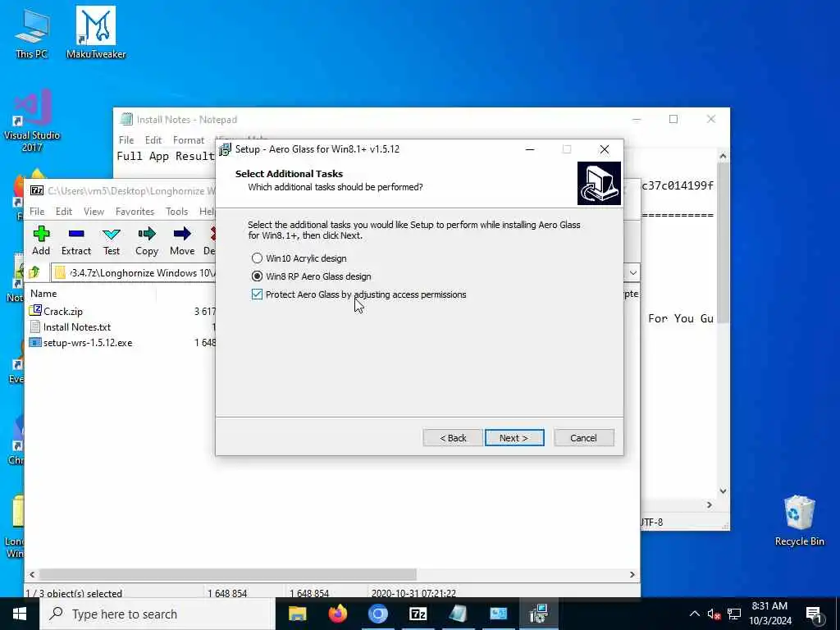Click the Notepad title bar icon
This screenshot has width=840, height=630.
[126, 120]
